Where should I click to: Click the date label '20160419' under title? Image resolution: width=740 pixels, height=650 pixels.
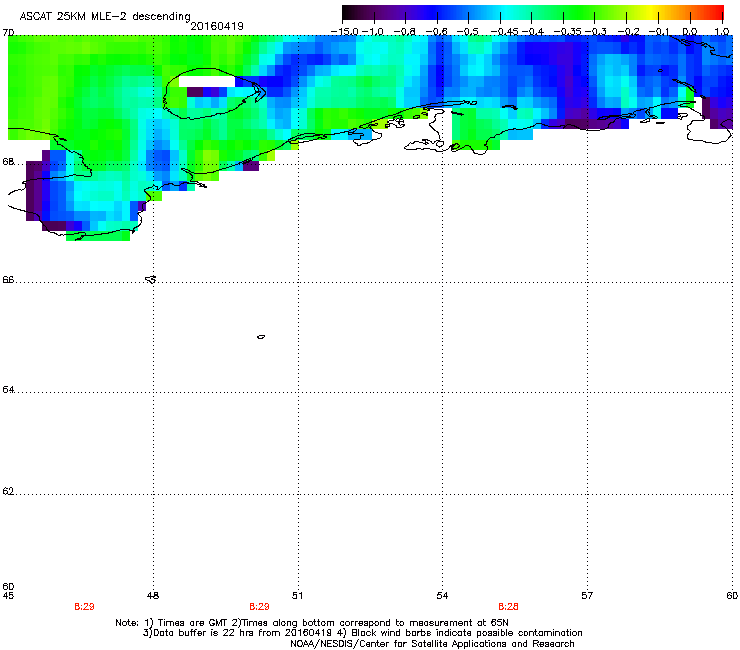tap(217, 26)
